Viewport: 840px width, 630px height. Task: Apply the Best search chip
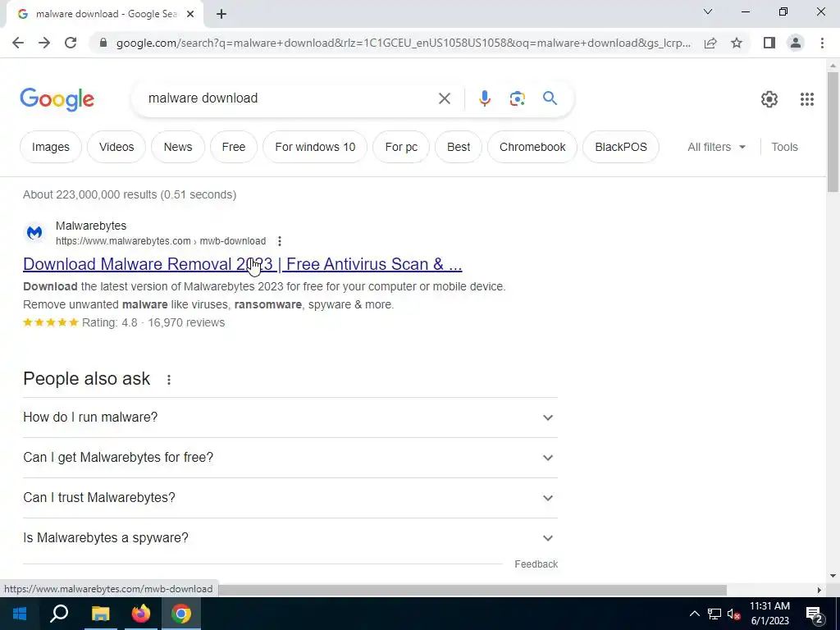click(x=459, y=147)
